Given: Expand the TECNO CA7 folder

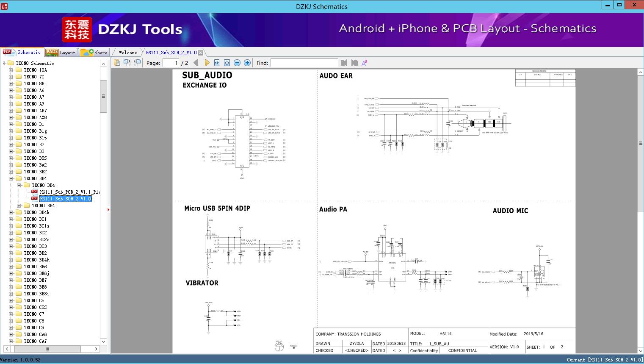Looking at the screenshot, I should 11,341.
